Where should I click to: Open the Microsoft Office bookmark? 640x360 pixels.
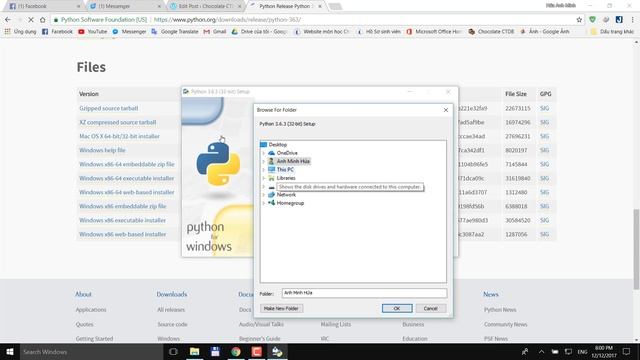tap(434, 31)
